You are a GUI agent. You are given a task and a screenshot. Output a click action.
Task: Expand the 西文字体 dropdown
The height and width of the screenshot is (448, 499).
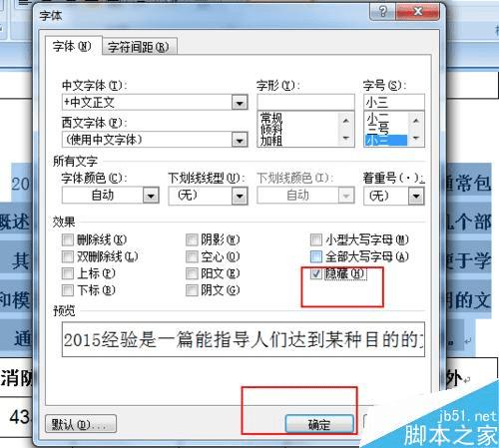(x=240, y=140)
